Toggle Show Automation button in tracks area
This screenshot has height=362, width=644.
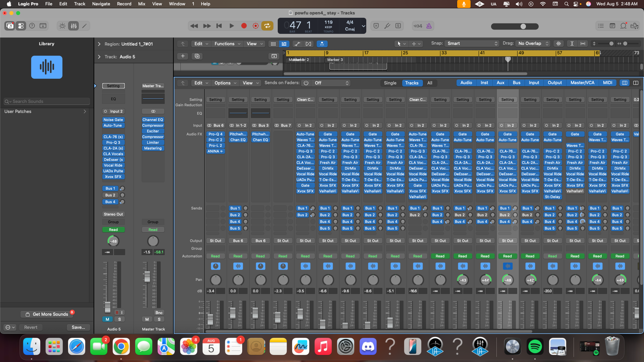[x=297, y=44]
